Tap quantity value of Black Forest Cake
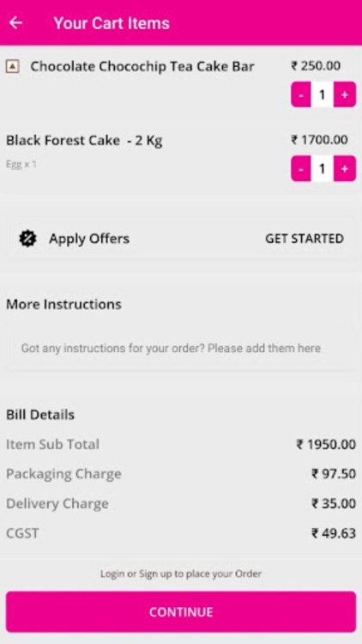 pos(323,169)
